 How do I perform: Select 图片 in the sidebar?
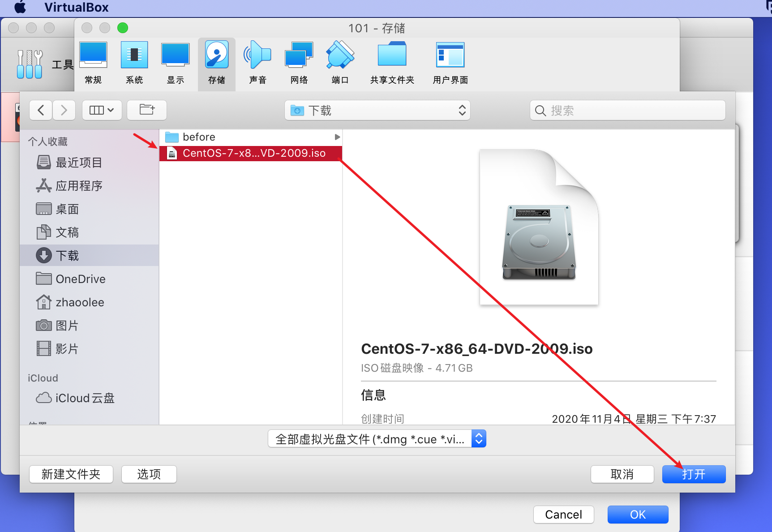90,325
